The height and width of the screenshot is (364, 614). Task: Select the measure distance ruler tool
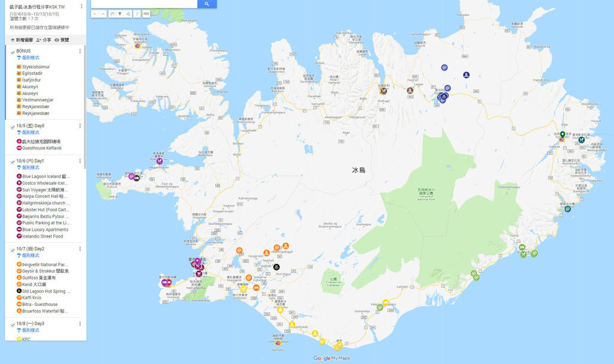[146, 14]
